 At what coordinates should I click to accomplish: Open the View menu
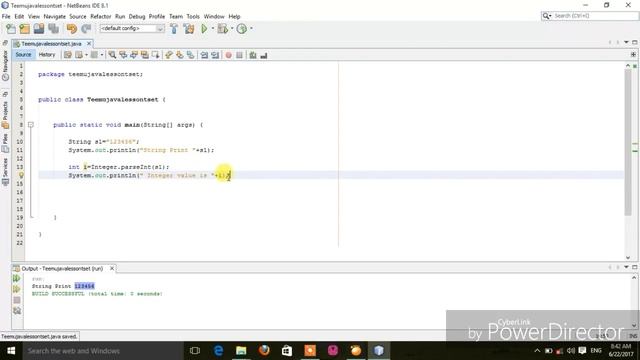pos(34,16)
